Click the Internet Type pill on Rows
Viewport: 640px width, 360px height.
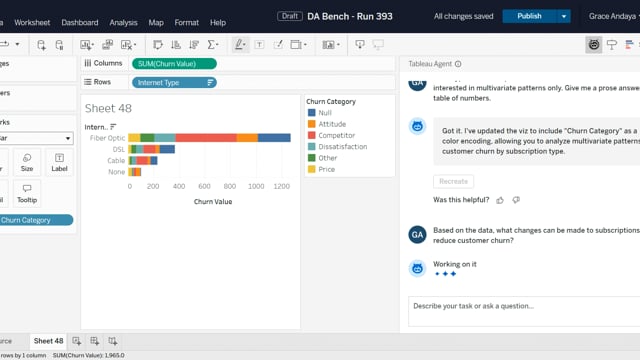174,82
